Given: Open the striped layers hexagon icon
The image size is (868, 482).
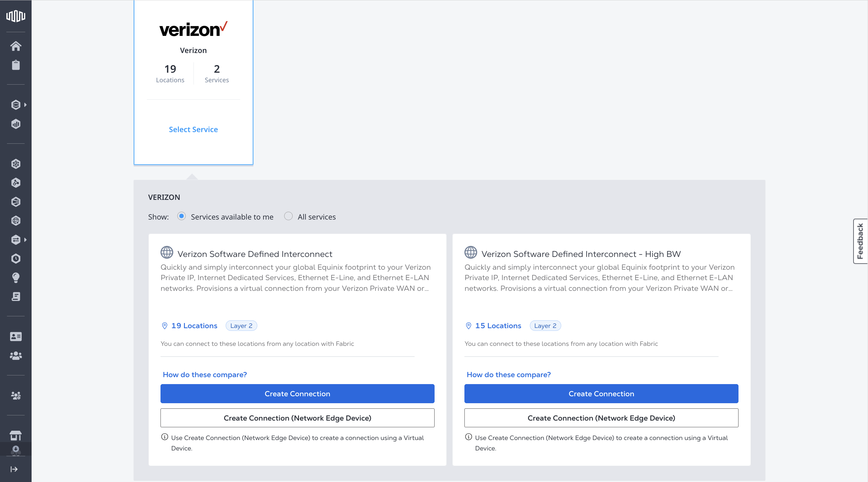Looking at the screenshot, I should 16,202.
